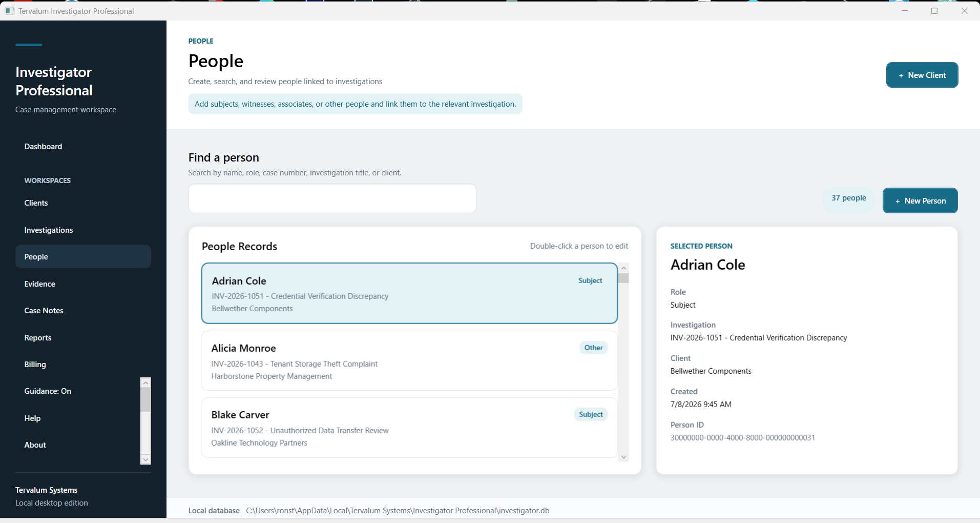Click the guidance banner about adding subjects

[x=355, y=104]
